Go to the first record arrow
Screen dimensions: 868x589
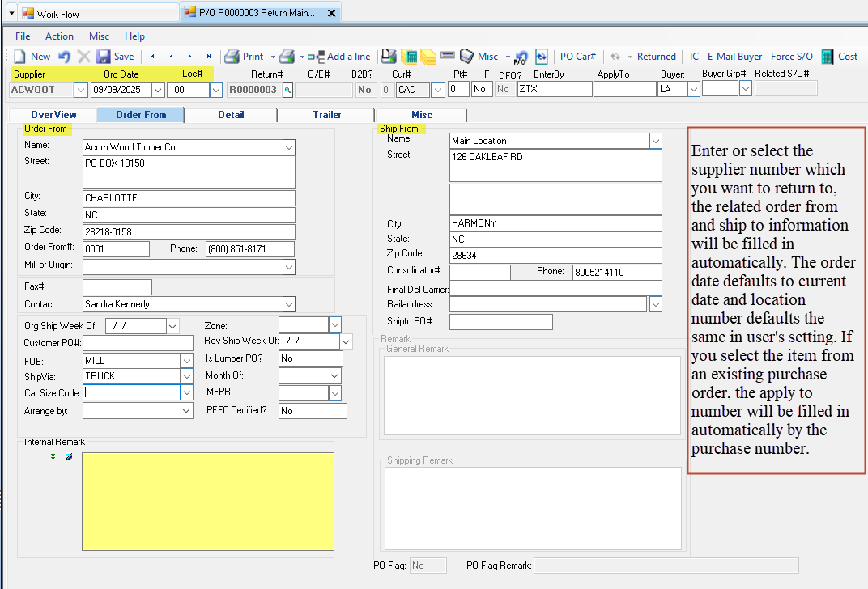click(151, 57)
